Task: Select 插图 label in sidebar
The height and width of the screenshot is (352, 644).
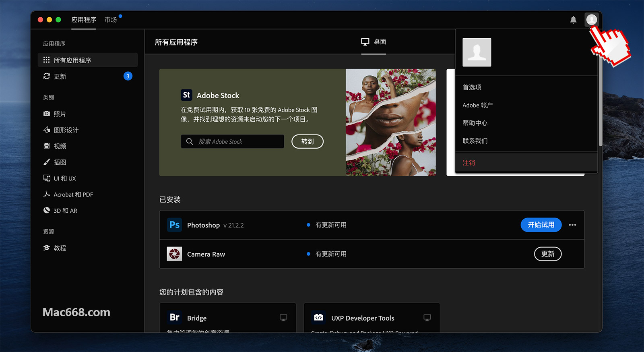Action: tap(60, 162)
